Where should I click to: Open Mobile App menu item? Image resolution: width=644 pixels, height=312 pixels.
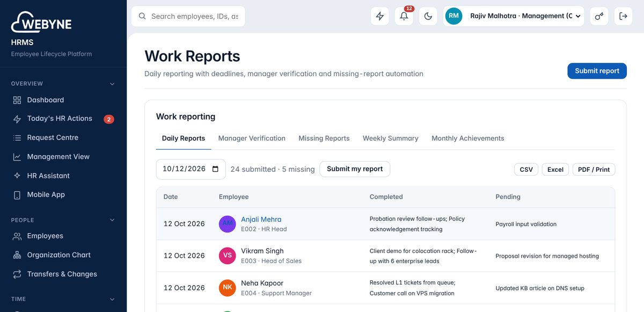(63, 195)
